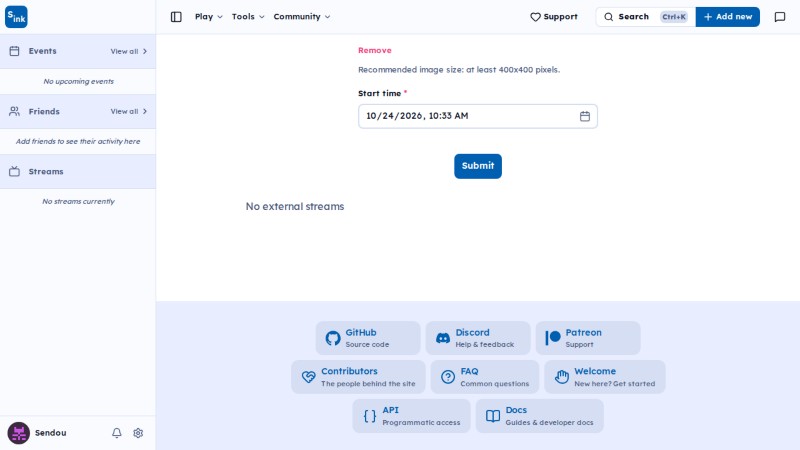Open settings gear icon
This screenshot has width=800, height=450.
tap(138, 433)
